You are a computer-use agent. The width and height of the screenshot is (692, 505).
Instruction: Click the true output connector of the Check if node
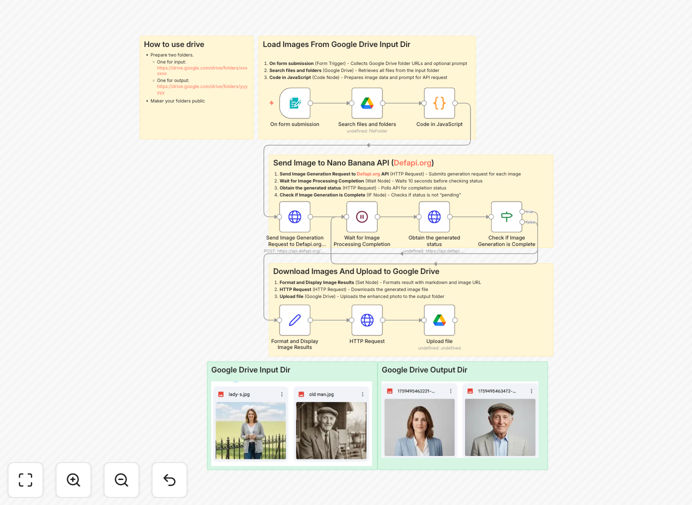pyautogui.click(x=523, y=212)
